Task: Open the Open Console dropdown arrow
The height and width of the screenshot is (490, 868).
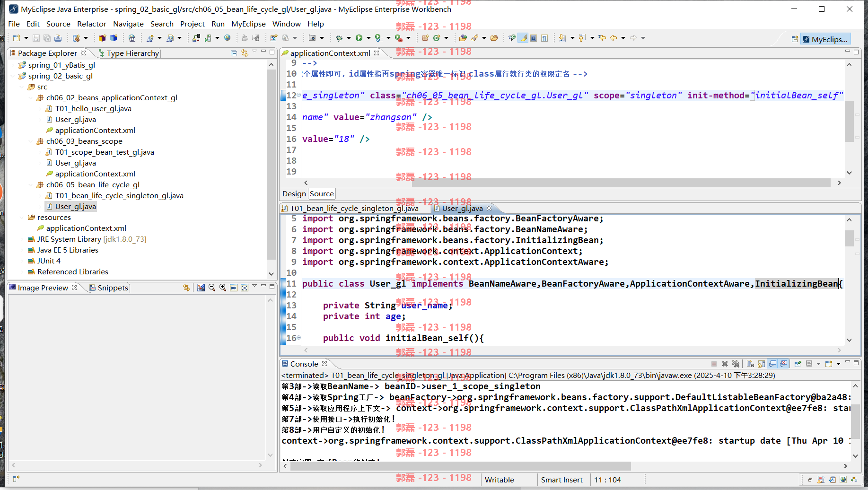Action: click(838, 364)
